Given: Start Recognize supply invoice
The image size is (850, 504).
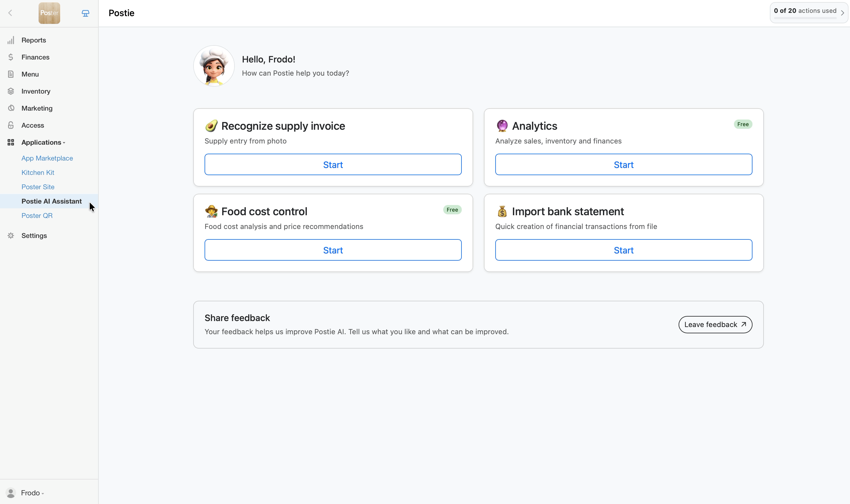Looking at the screenshot, I should click(333, 165).
